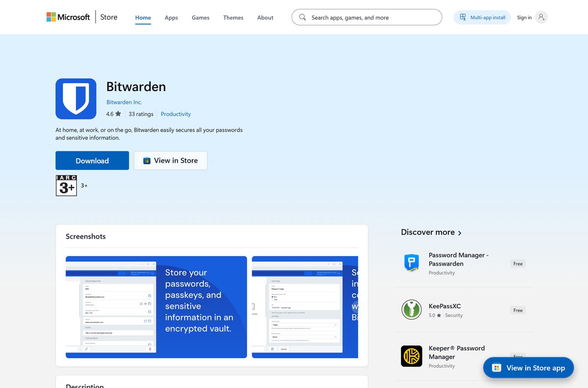Open the Store home link

point(109,17)
